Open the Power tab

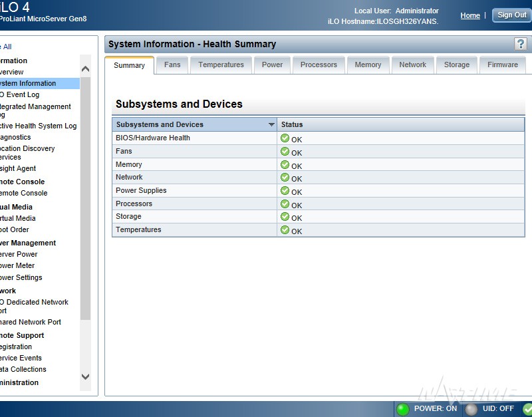pyautogui.click(x=272, y=65)
